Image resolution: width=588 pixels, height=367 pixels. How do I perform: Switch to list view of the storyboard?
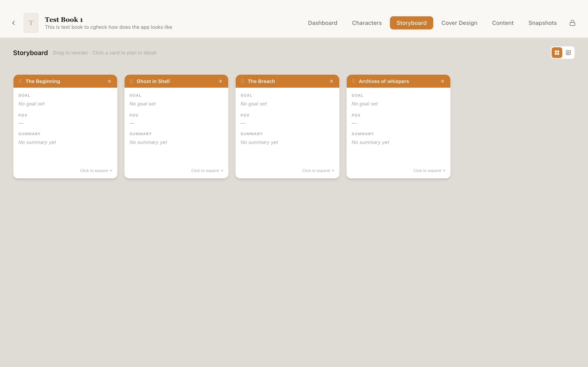click(x=568, y=52)
